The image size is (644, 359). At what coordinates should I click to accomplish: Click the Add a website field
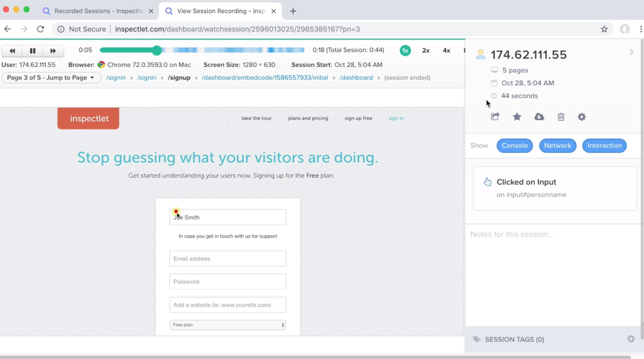[x=228, y=305]
